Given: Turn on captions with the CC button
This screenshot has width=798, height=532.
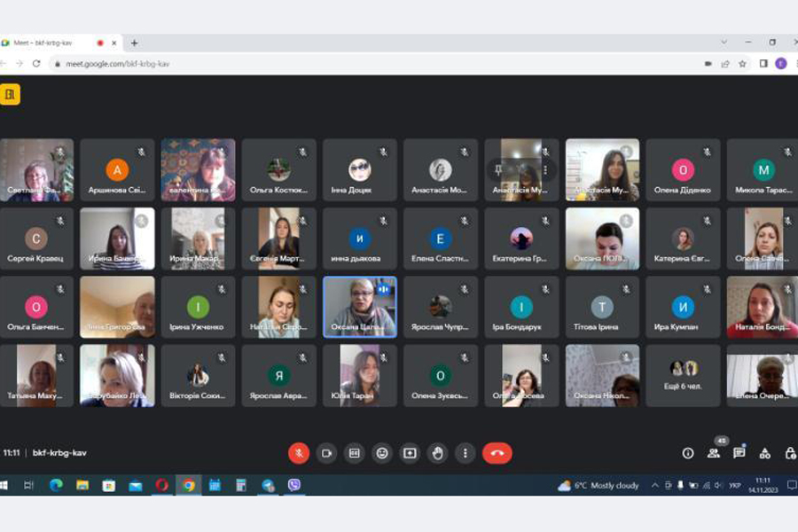Looking at the screenshot, I should 355,453.
